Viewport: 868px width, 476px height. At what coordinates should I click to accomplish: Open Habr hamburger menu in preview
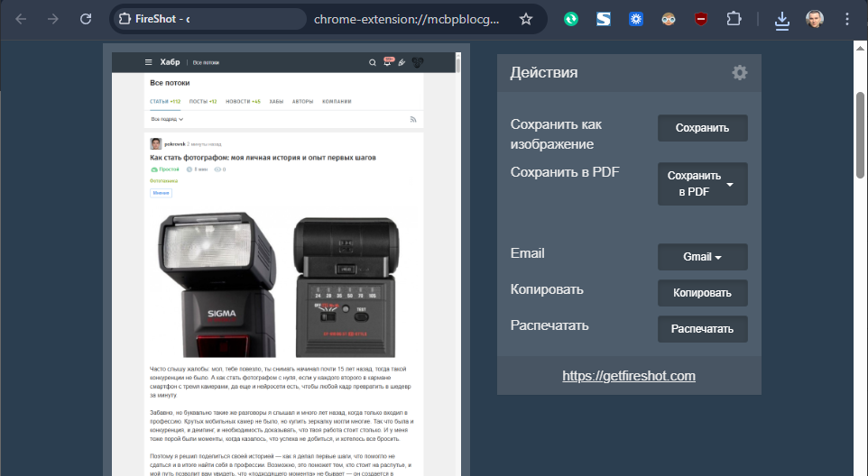point(148,62)
